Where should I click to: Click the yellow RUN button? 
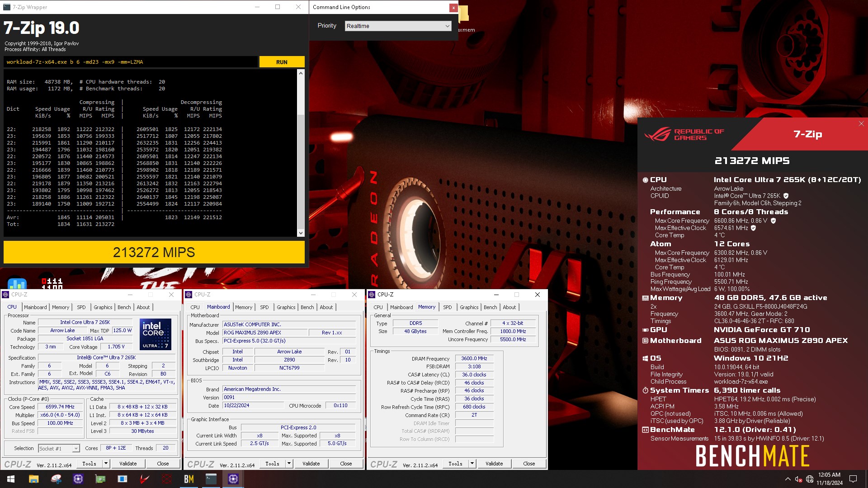tap(282, 62)
